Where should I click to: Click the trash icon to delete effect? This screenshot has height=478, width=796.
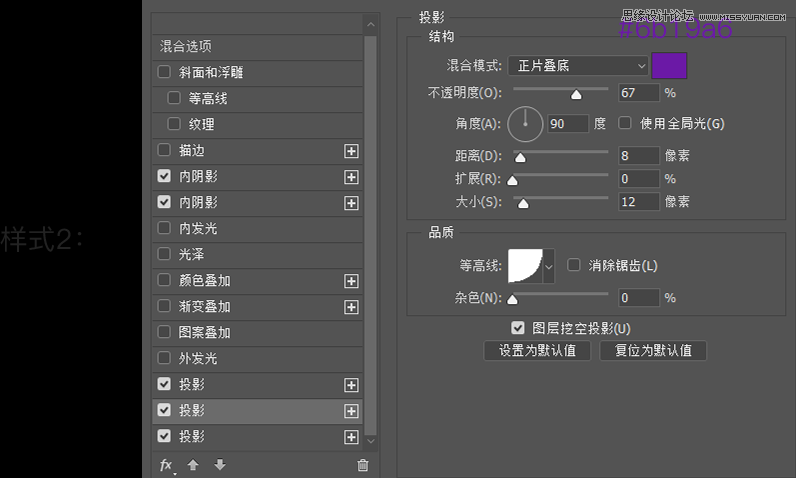click(363, 465)
